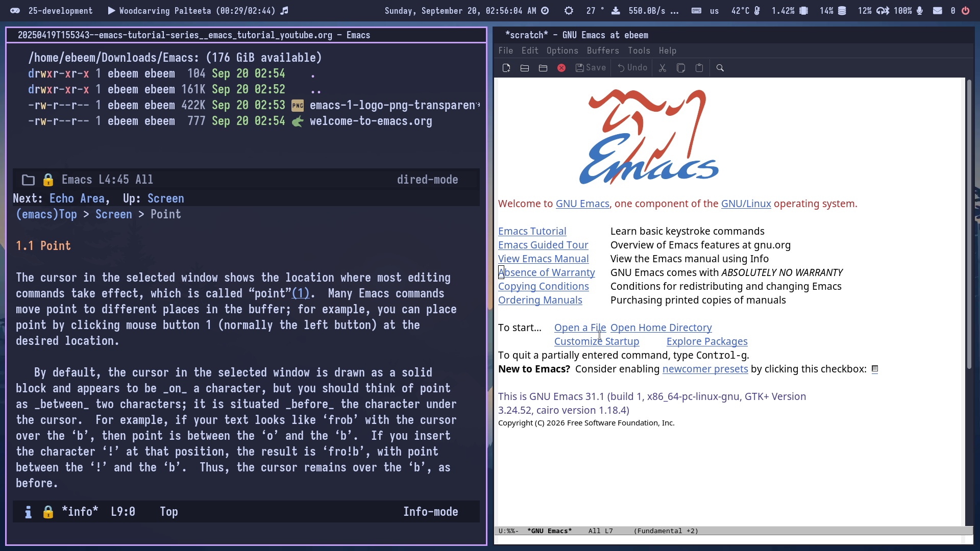Viewport: 980px width, 551px height.
Task: Click the lock icon beside *info*
Action: coord(48,512)
